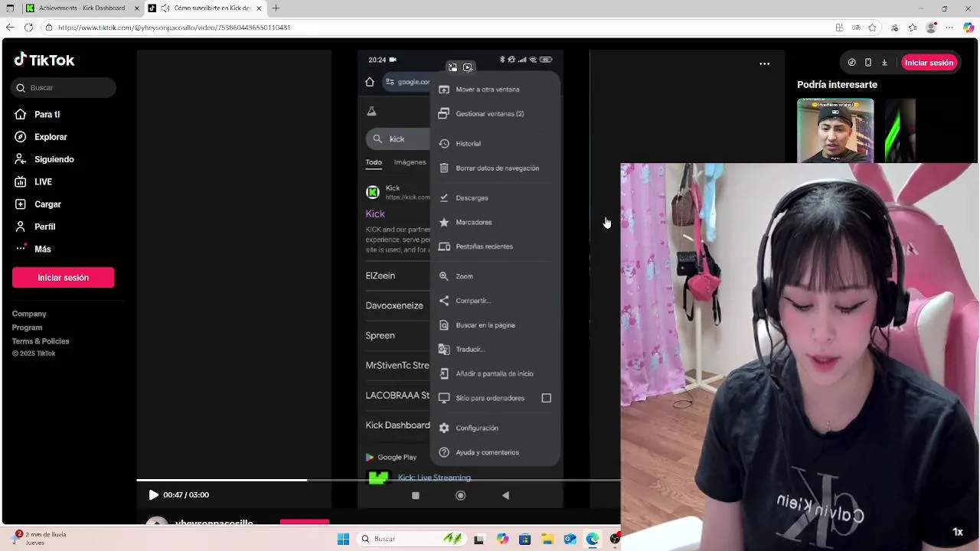Open the Program footer link
Viewport: 980px width, 551px height.
point(27,328)
